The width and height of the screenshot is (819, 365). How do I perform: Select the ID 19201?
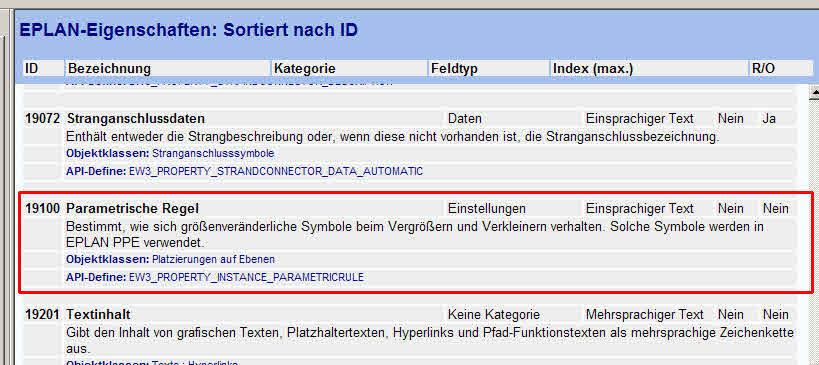[x=42, y=314]
